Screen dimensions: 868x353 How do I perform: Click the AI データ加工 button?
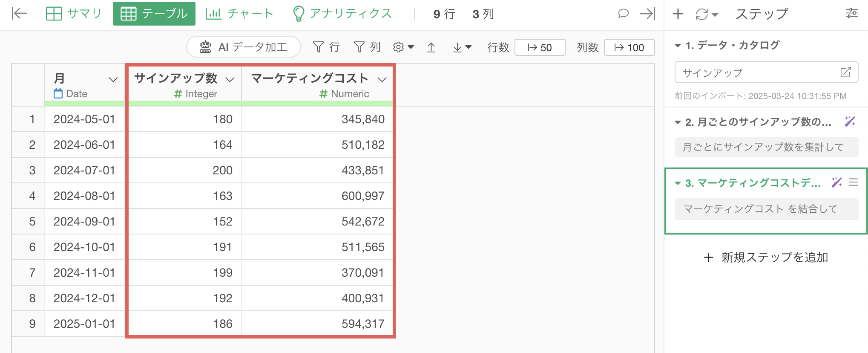244,47
